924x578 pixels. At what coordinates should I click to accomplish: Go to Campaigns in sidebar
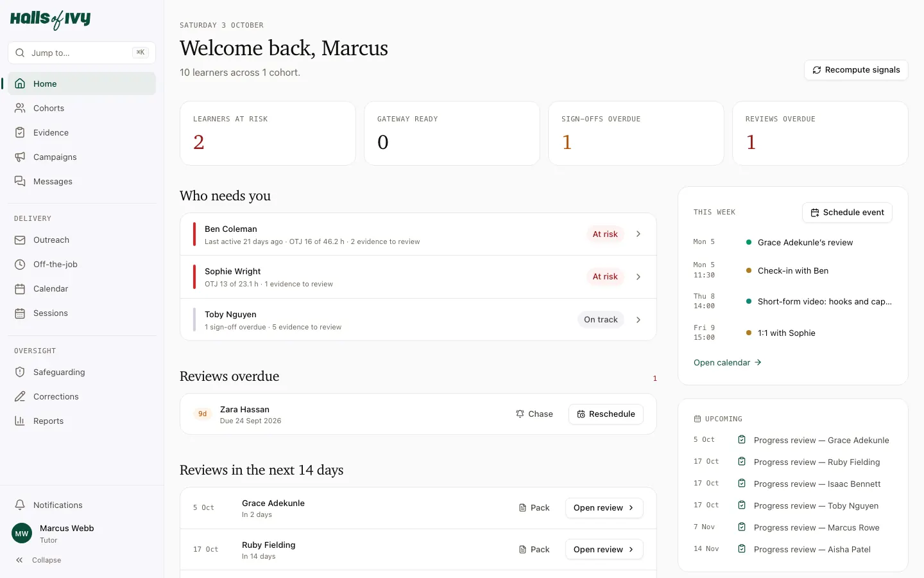81,157
